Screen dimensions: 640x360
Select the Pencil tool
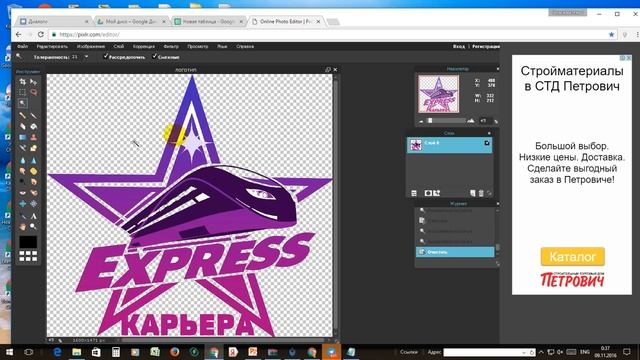[x=23, y=116]
